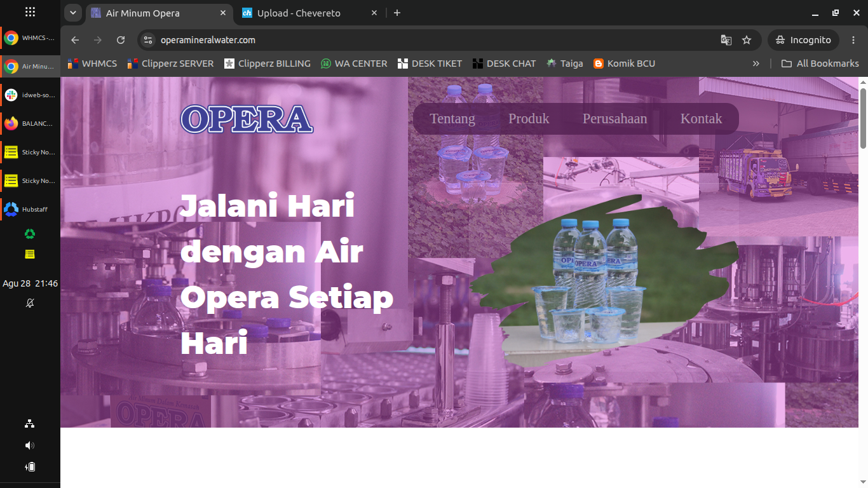Open the All Bookmarks folder
This screenshot has height=488, width=868.
coord(820,64)
